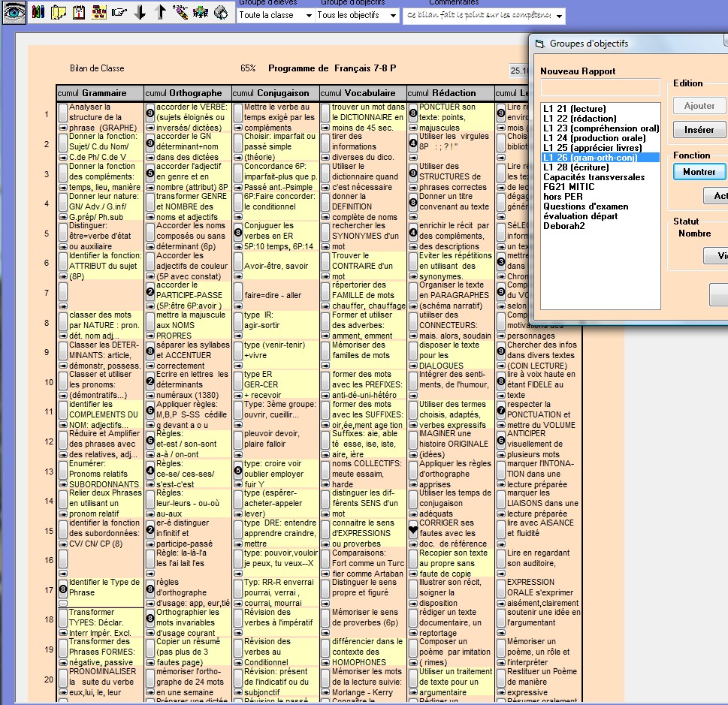The image size is (728, 705).
Task: Click the 'cumul Grammaire' column header
Action: [x=100, y=93]
